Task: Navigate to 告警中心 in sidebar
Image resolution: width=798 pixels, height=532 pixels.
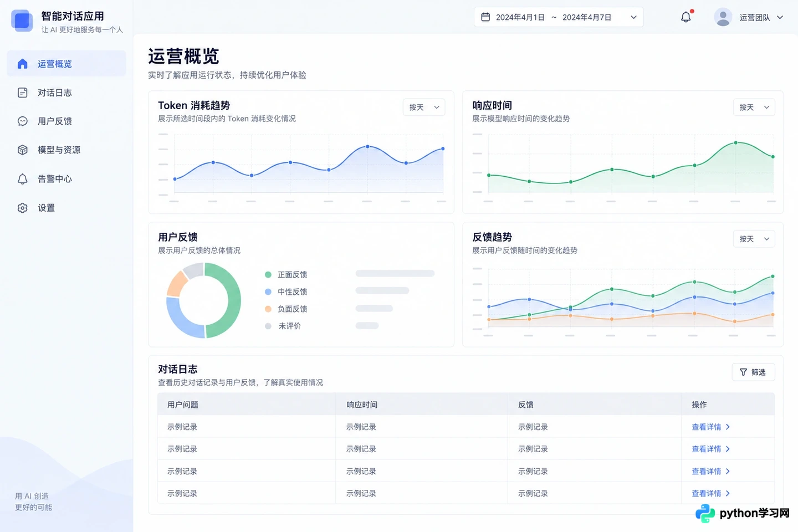Action: [x=66, y=179]
